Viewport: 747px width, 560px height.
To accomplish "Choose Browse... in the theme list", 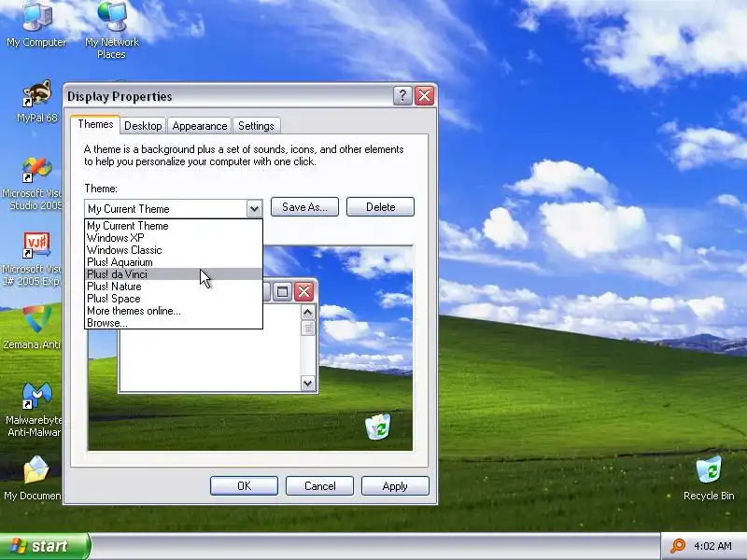I will coord(174,323).
